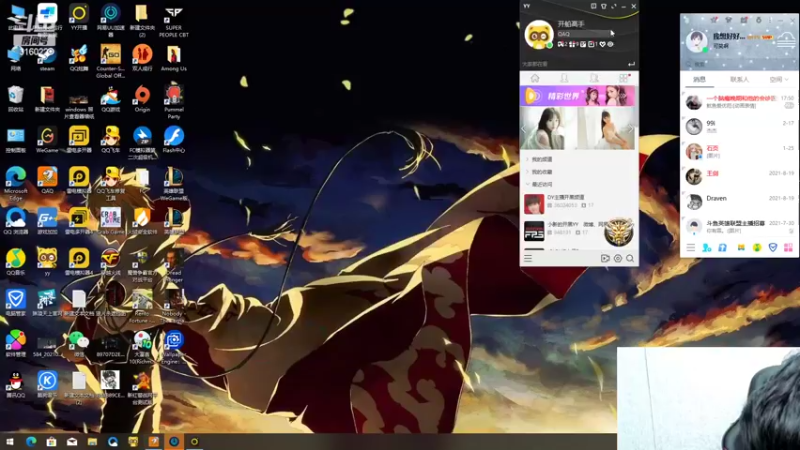Open the green WeChat desktop icon
Image resolution: width=800 pixels, height=450 pixels.
pos(79,343)
